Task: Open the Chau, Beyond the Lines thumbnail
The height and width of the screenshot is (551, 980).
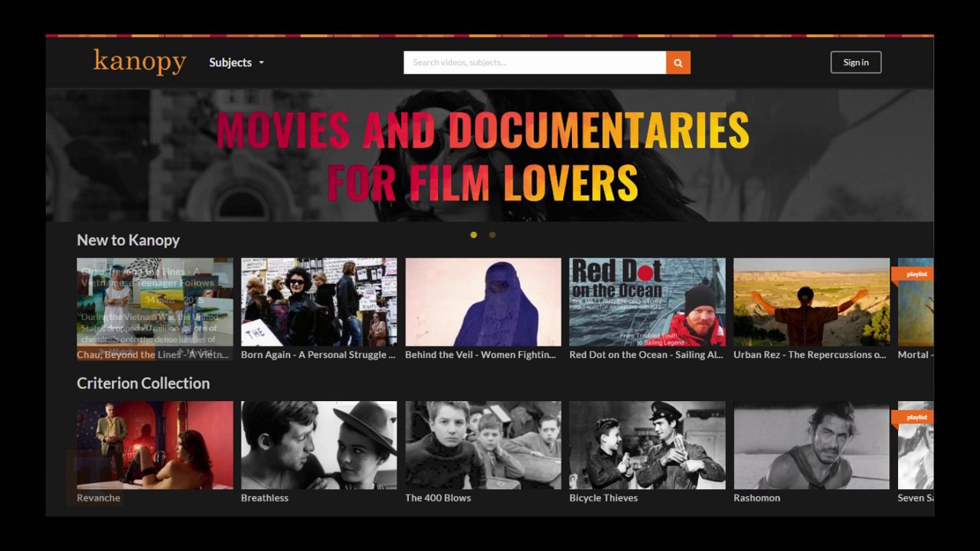Action: pos(155,302)
